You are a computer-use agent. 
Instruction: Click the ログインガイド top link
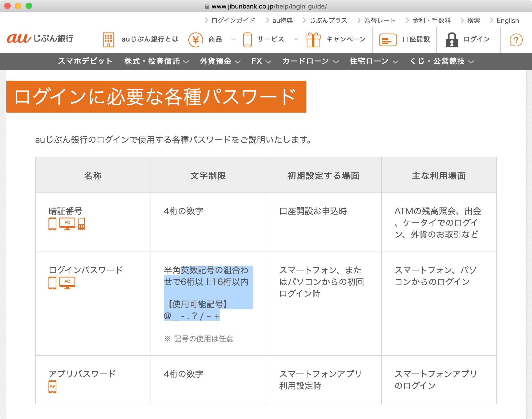(x=233, y=20)
